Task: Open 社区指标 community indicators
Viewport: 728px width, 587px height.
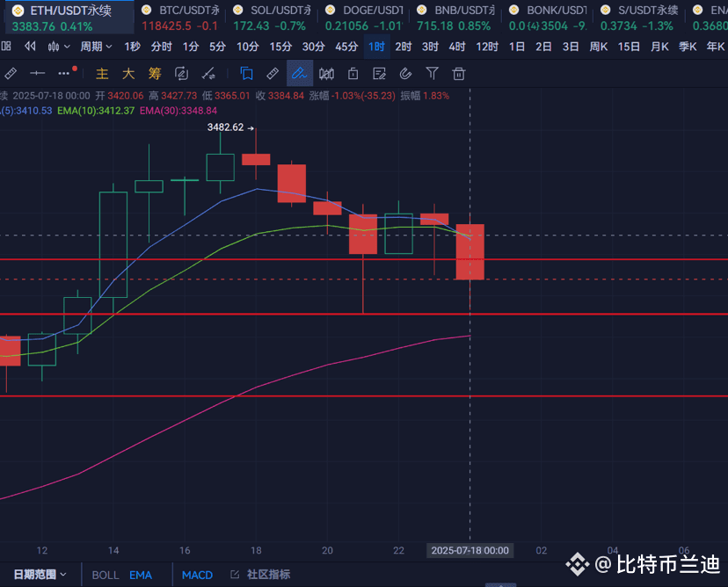Action: [x=261, y=575]
